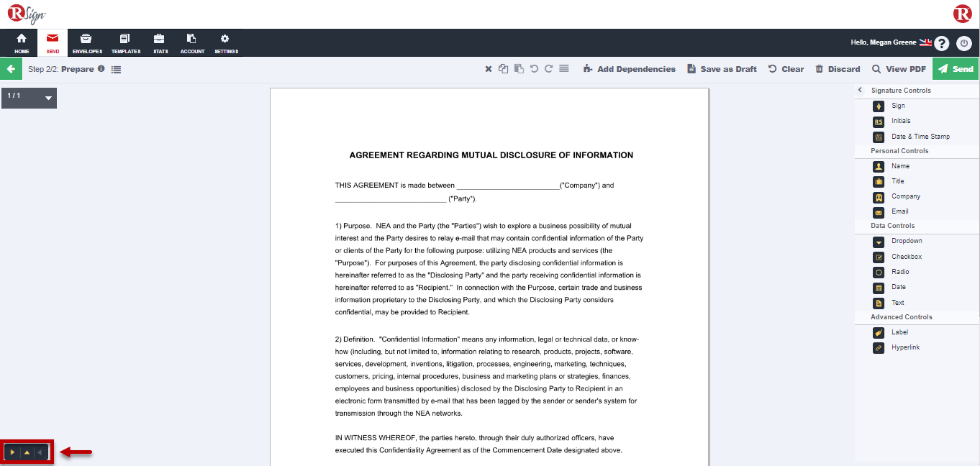
Task: Save the envelope as draft
Action: [x=722, y=69]
